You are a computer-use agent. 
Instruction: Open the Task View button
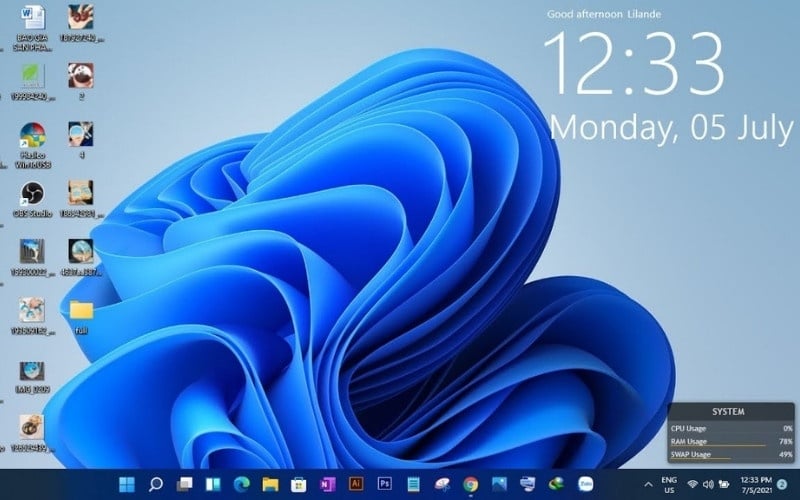click(184, 484)
